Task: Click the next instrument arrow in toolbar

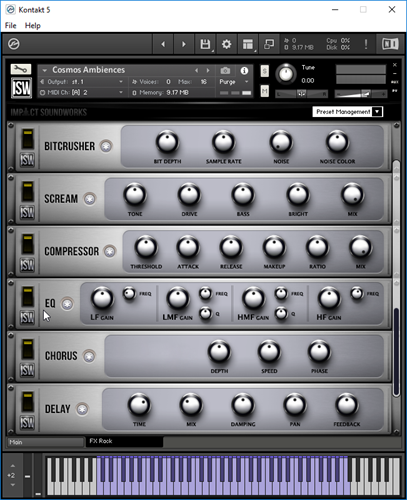Action: (184, 44)
